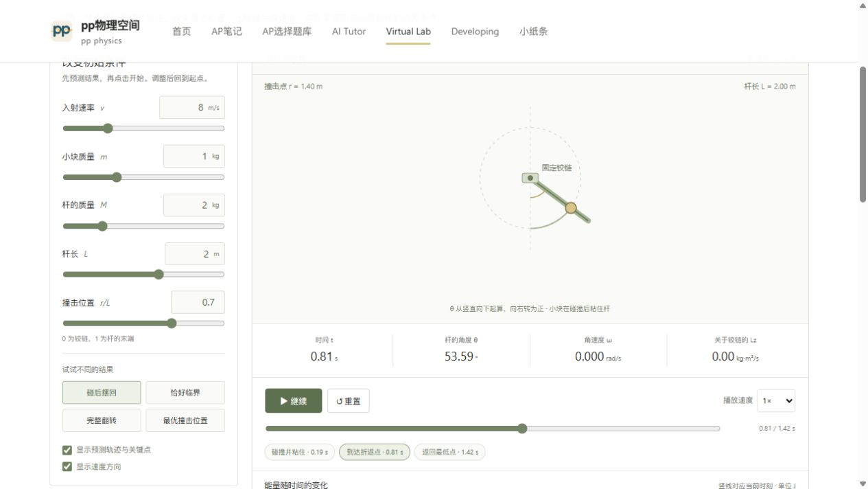Click the 继续 play button
The width and height of the screenshot is (868, 489).
point(294,401)
